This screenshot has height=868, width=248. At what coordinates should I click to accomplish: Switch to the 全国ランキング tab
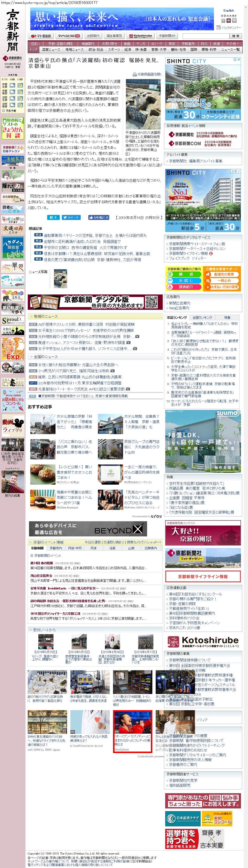(202, 317)
